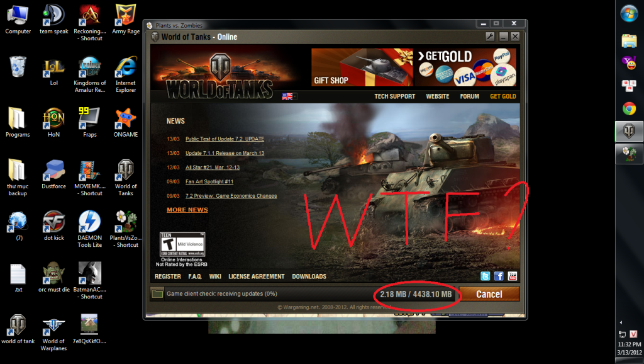Open the TECH SUPPORT menu item

coord(394,96)
